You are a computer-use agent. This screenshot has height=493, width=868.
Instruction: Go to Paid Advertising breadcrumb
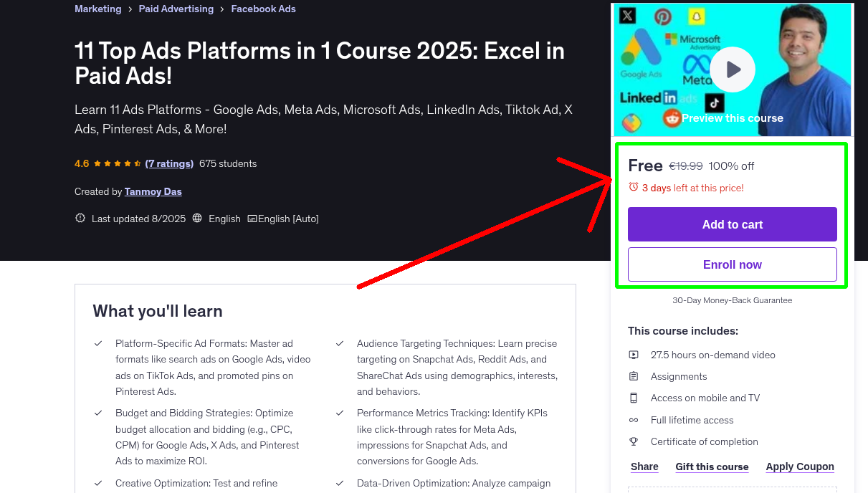(176, 9)
